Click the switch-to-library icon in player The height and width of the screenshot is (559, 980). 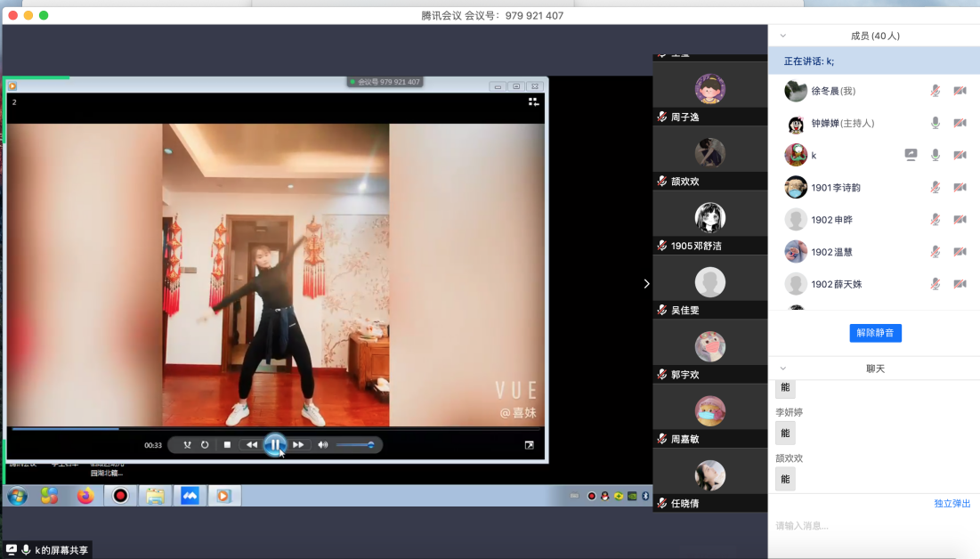click(533, 101)
